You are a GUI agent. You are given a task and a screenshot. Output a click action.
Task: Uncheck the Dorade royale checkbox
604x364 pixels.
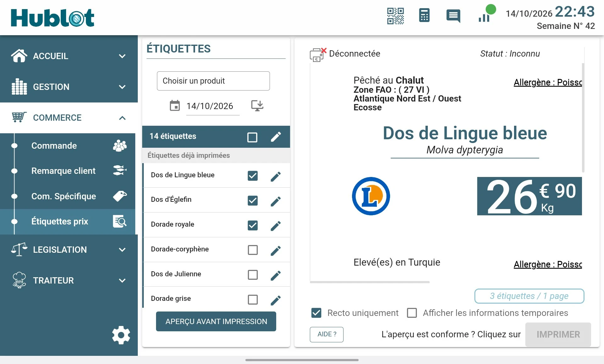pos(253,225)
